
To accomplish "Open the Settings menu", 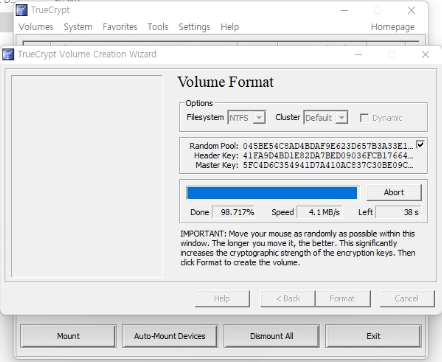I will 194,27.
